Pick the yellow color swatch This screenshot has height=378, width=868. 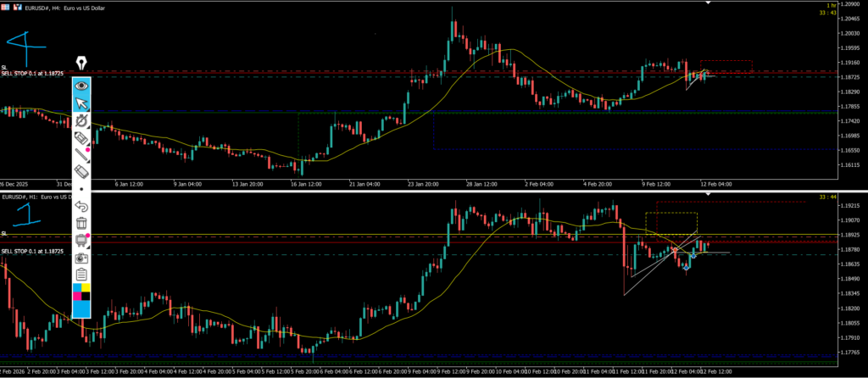86,289
